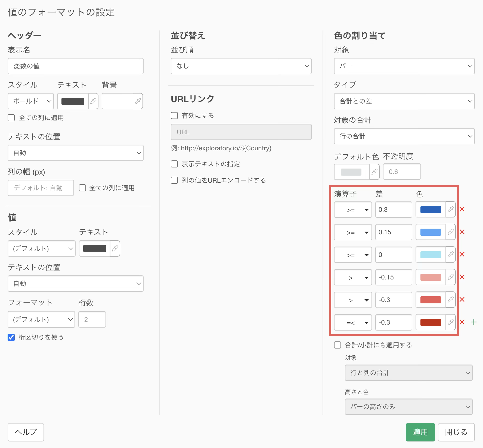483x448 pixels.
Task: Open タイプ dropdown showing 合計との差
Action: (404, 101)
